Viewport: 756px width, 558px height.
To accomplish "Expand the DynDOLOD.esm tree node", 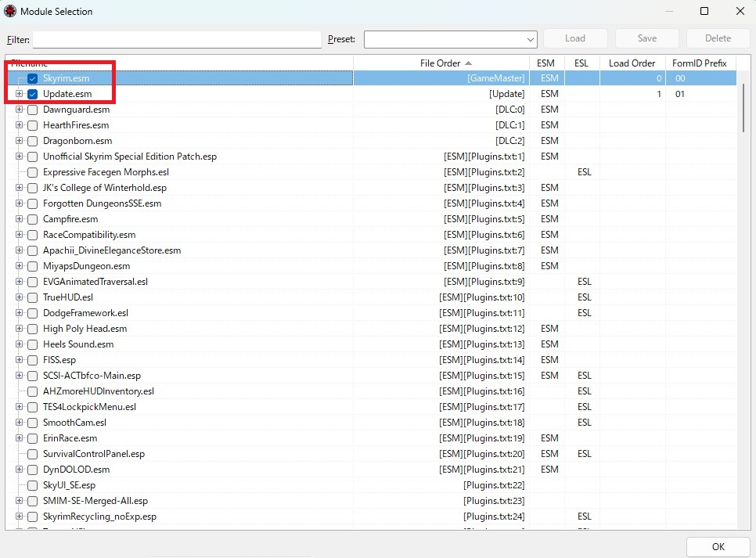I will (x=20, y=470).
